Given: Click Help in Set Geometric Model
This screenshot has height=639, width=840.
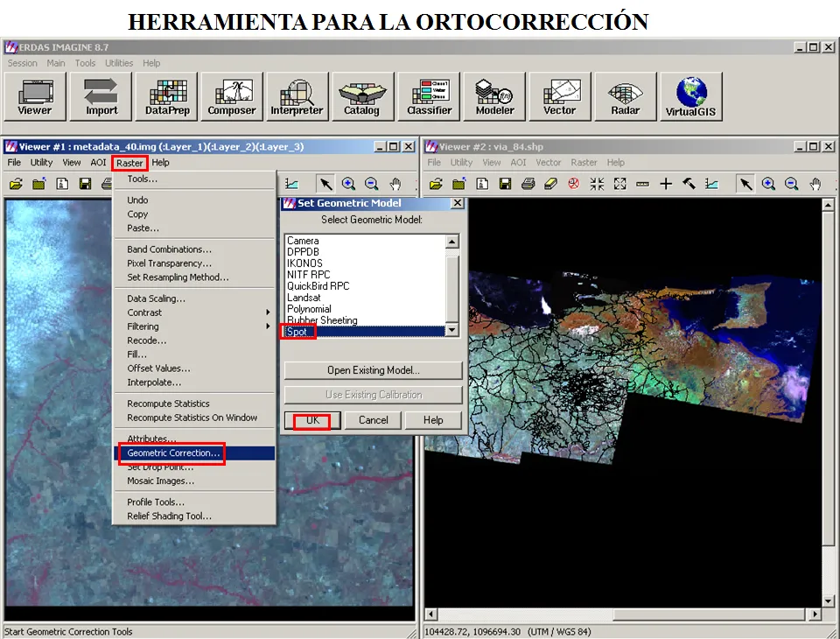Looking at the screenshot, I should pos(433,420).
